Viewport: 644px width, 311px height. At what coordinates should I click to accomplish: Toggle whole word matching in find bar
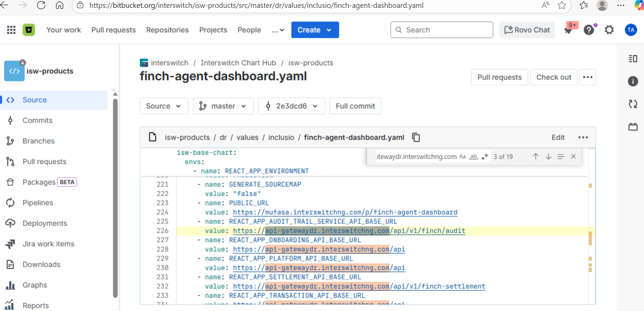tap(473, 156)
